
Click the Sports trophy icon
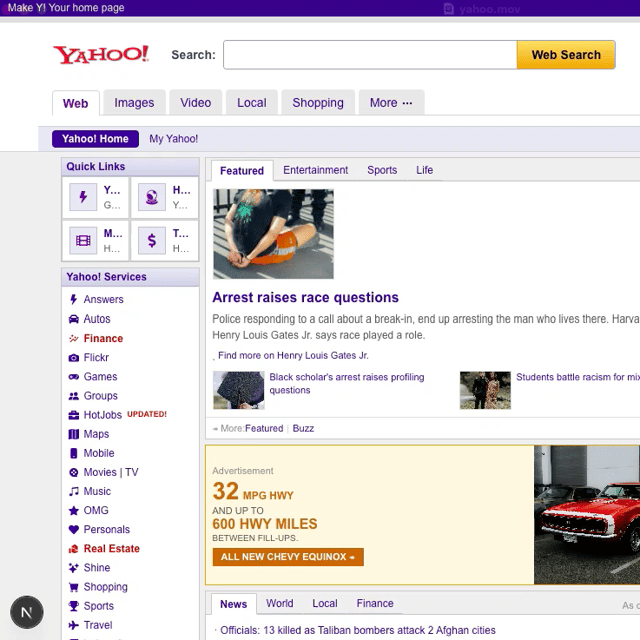point(73,606)
